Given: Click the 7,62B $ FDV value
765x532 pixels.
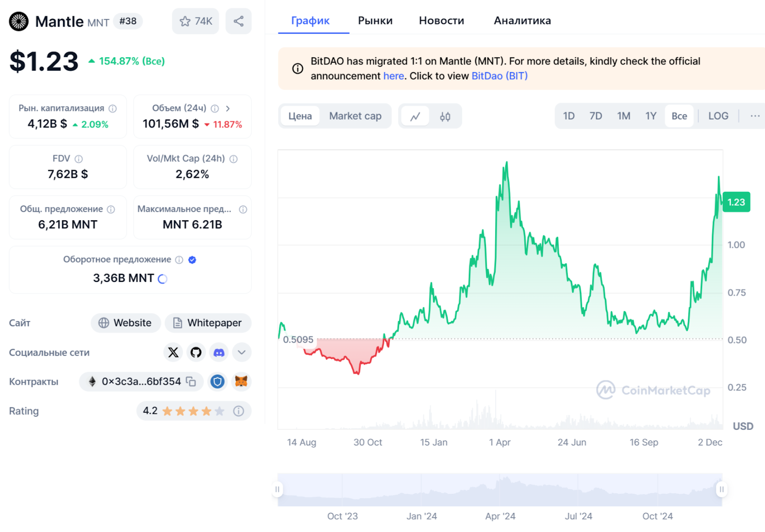Looking at the screenshot, I should pyautogui.click(x=68, y=174).
